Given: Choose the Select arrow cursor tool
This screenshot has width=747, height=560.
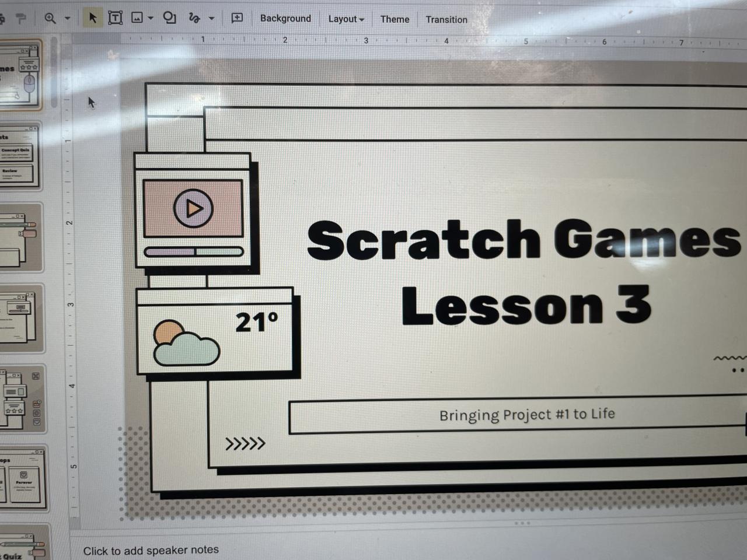Looking at the screenshot, I should point(92,18).
